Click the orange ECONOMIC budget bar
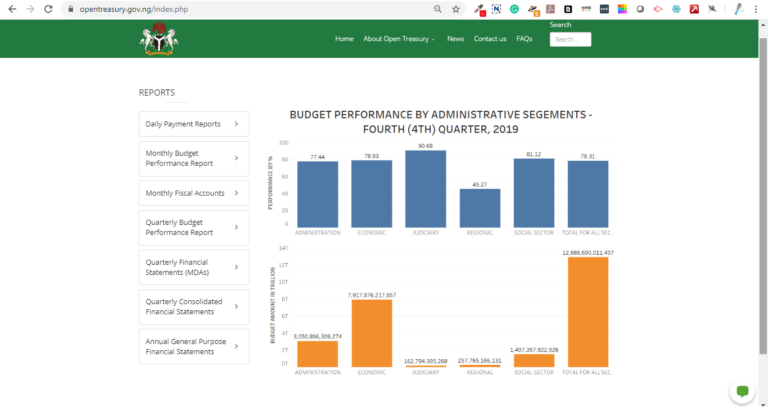This screenshot has width=768, height=407. click(x=372, y=334)
